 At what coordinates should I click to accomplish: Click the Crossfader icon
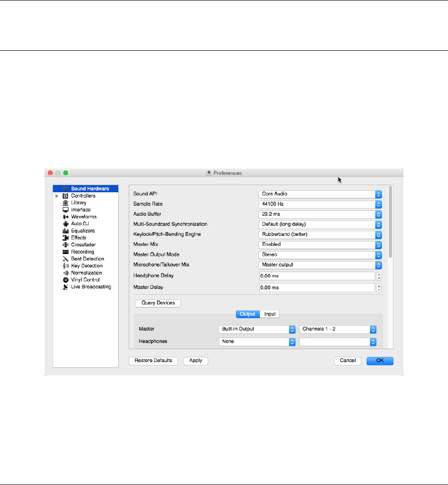pos(65,245)
